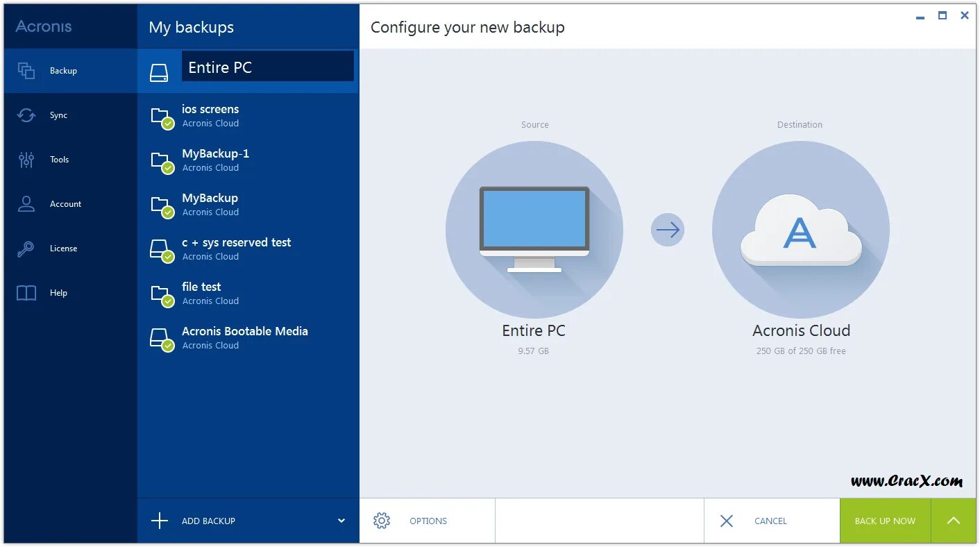Open the Account section icon
This screenshot has width=980, height=547.
pos(26,204)
